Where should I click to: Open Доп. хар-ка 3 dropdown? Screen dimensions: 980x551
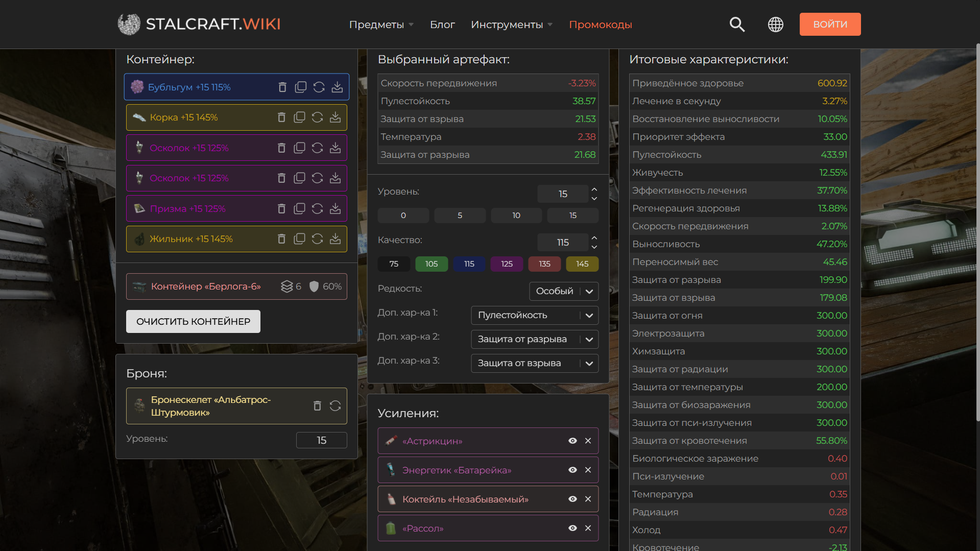click(x=535, y=363)
